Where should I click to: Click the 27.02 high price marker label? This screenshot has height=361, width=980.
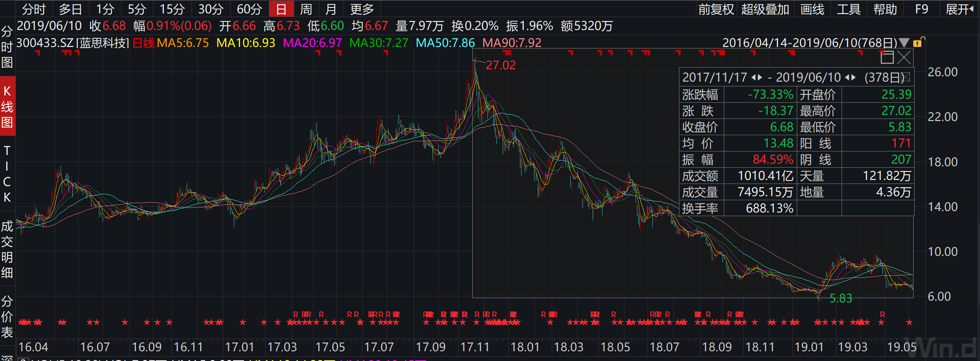tap(500, 65)
